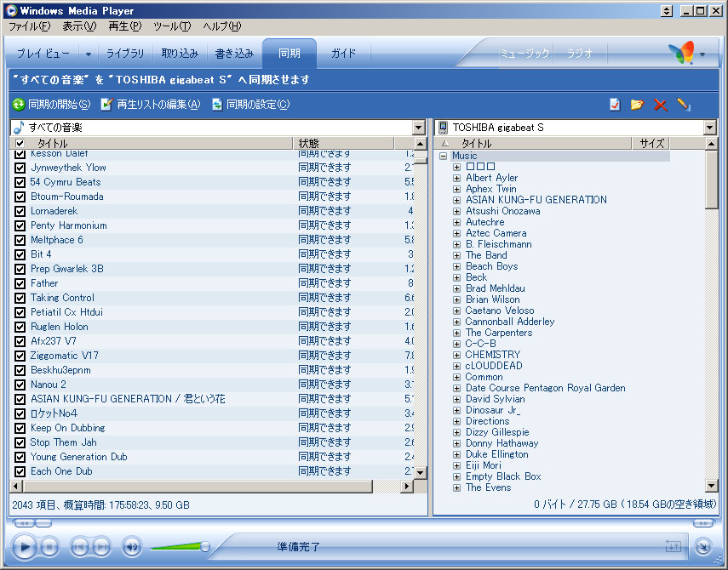728x570 pixels.
Task: Click the yellow pencil icon in device toolbar
Action: pos(683,105)
